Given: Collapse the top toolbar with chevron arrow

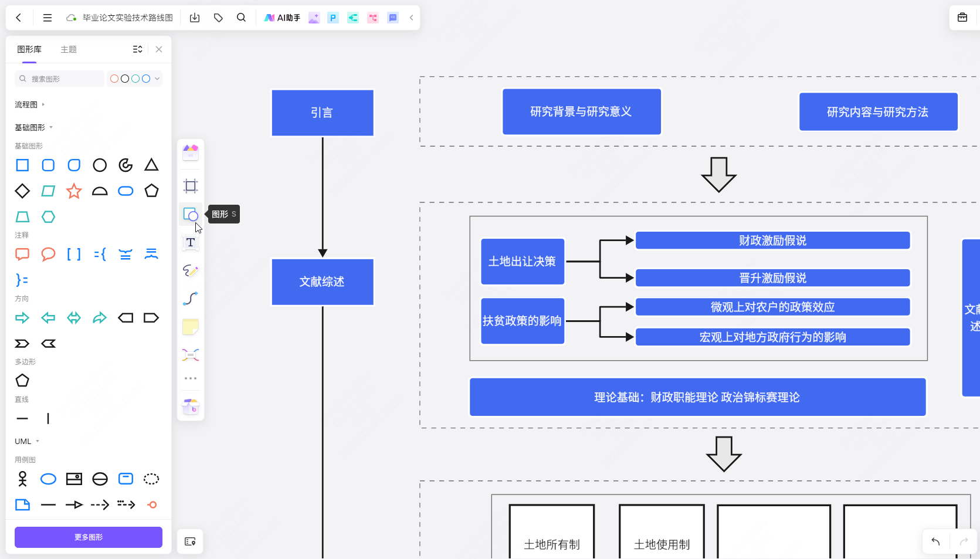Looking at the screenshot, I should tap(412, 18).
